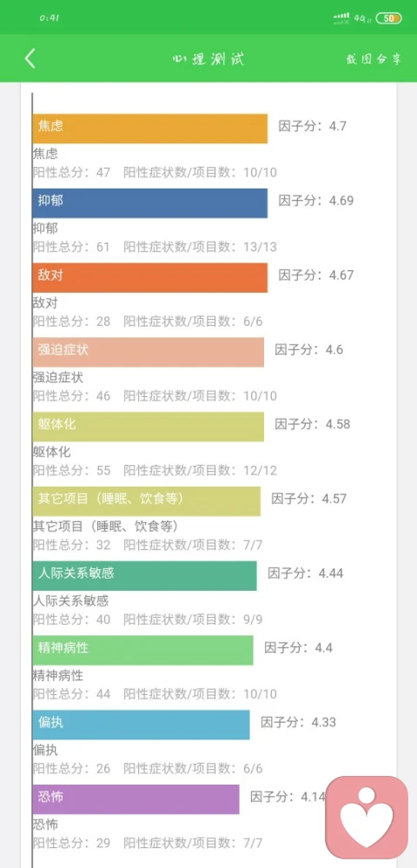Click the 截图分享 share button
The image size is (417, 868).
(x=374, y=59)
